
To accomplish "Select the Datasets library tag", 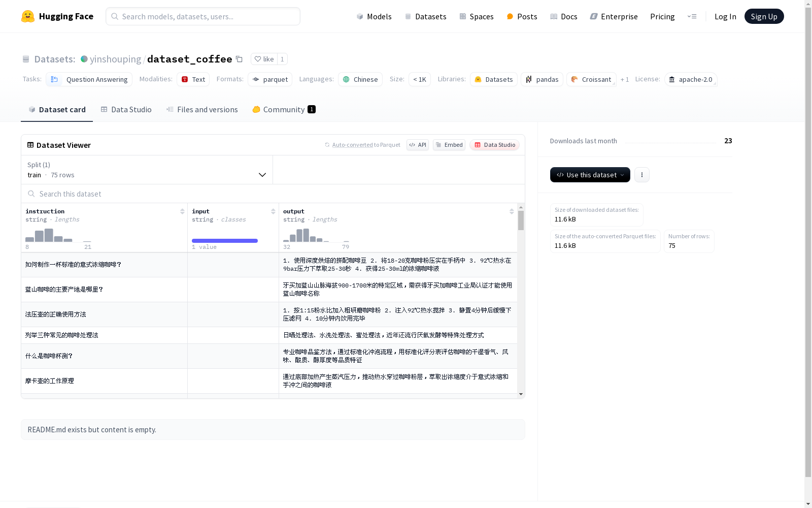I will pos(494,79).
